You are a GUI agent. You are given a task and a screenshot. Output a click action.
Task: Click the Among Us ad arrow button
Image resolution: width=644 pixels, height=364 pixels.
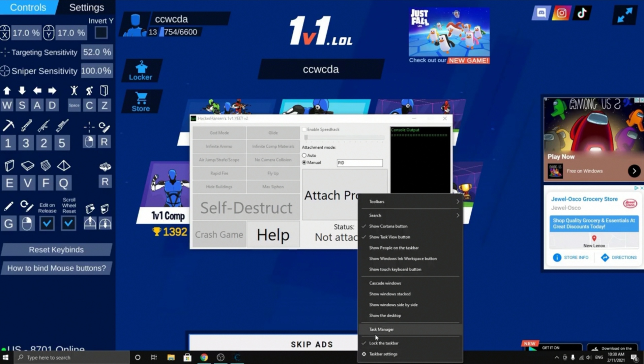point(634,171)
